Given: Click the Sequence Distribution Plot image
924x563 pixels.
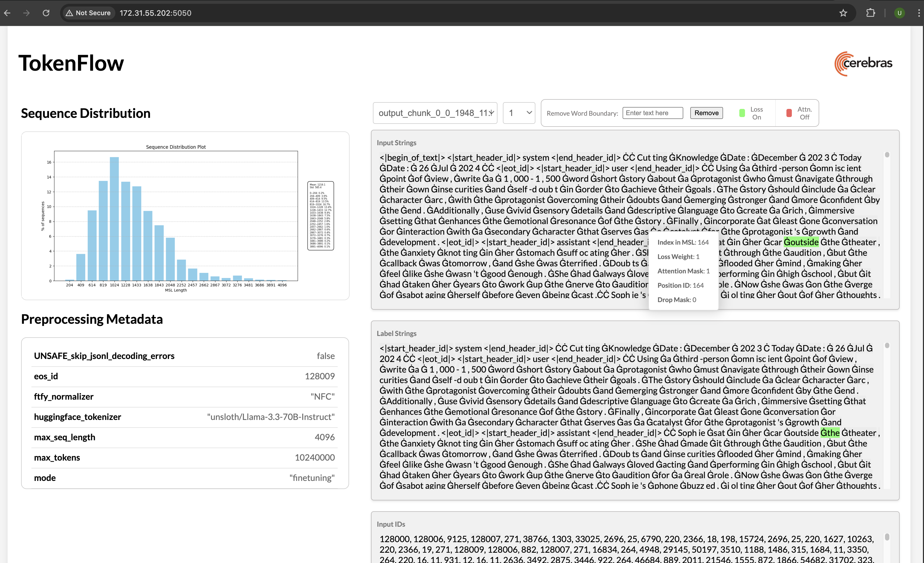Looking at the screenshot, I should (x=176, y=216).
